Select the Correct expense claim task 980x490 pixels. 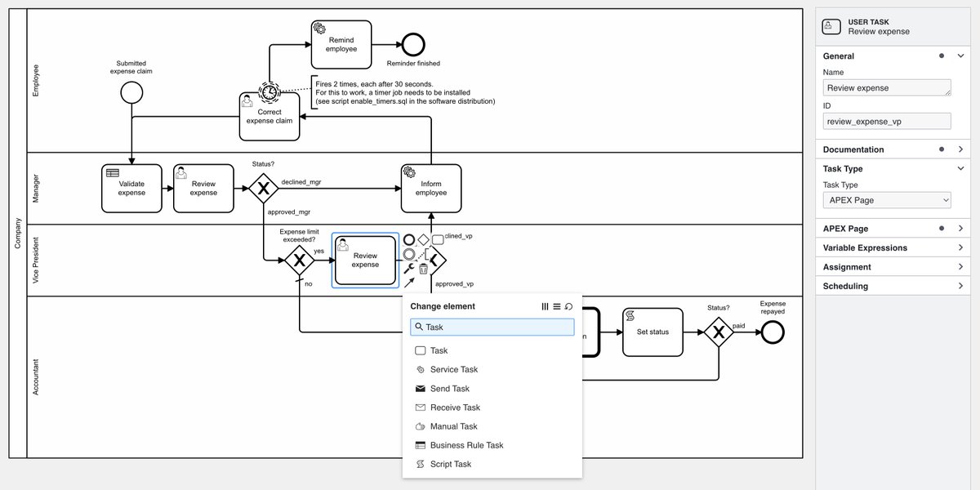[269, 116]
